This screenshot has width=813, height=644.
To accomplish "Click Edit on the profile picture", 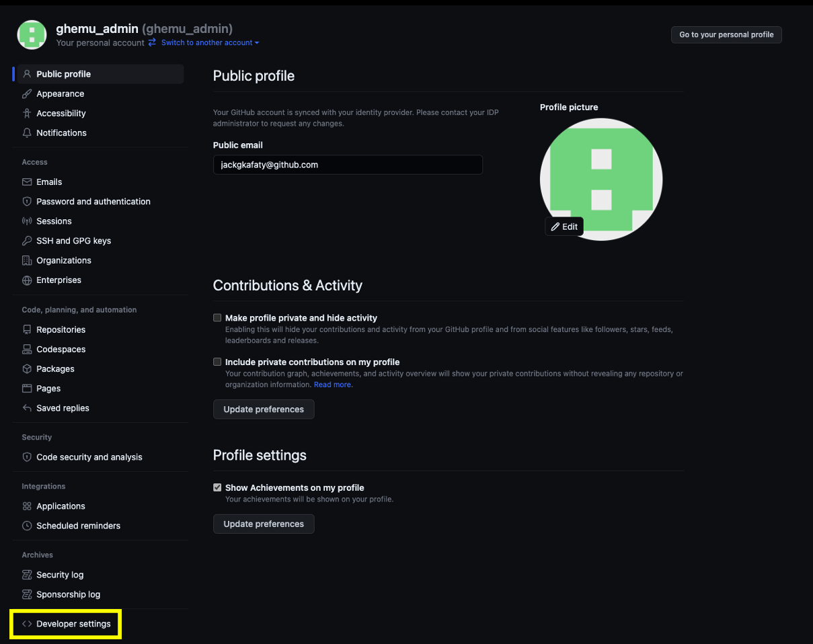I will tap(564, 227).
